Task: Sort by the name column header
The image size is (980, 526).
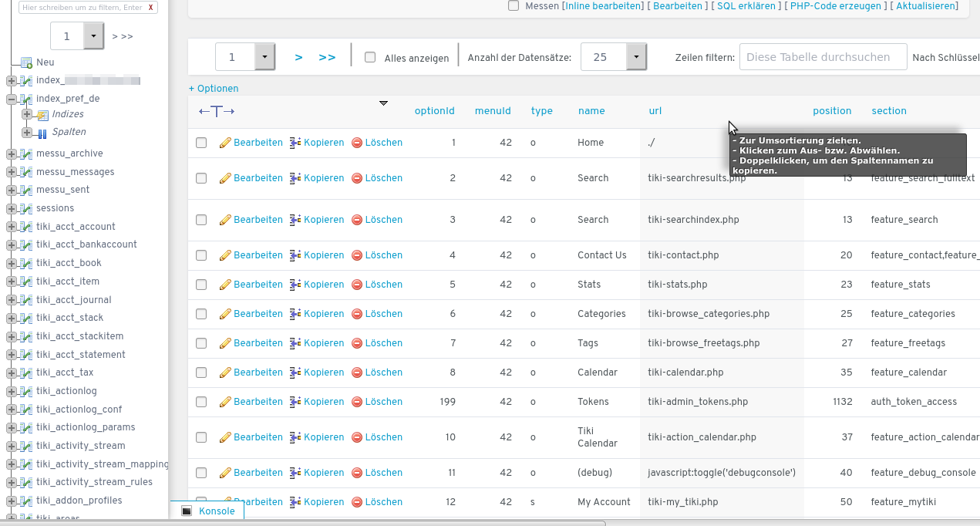Action: coord(591,111)
